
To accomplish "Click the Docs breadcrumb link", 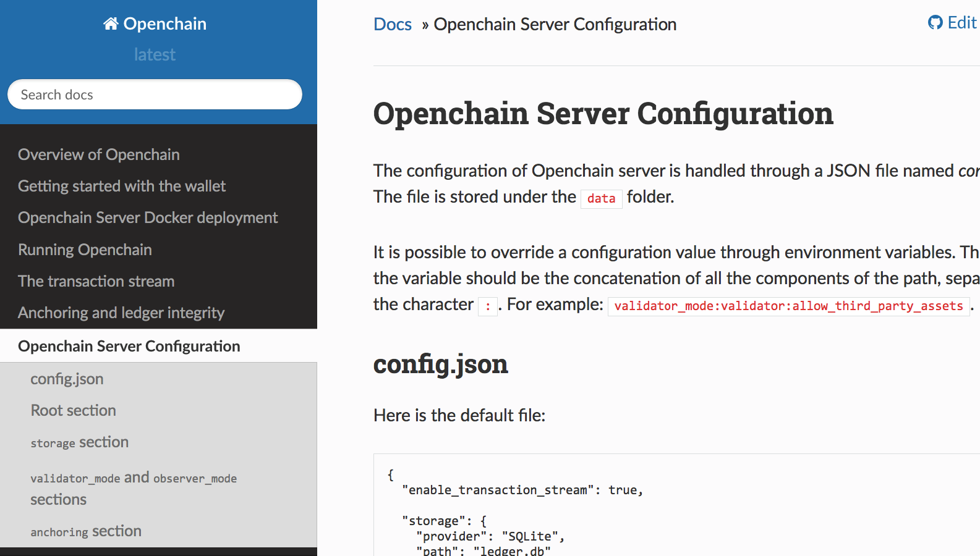I will click(393, 24).
